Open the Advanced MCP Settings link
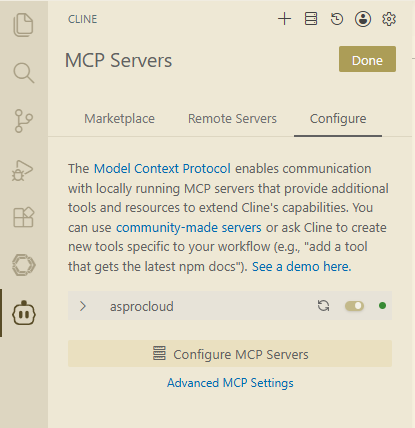This screenshot has width=415, height=428. click(230, 383)
